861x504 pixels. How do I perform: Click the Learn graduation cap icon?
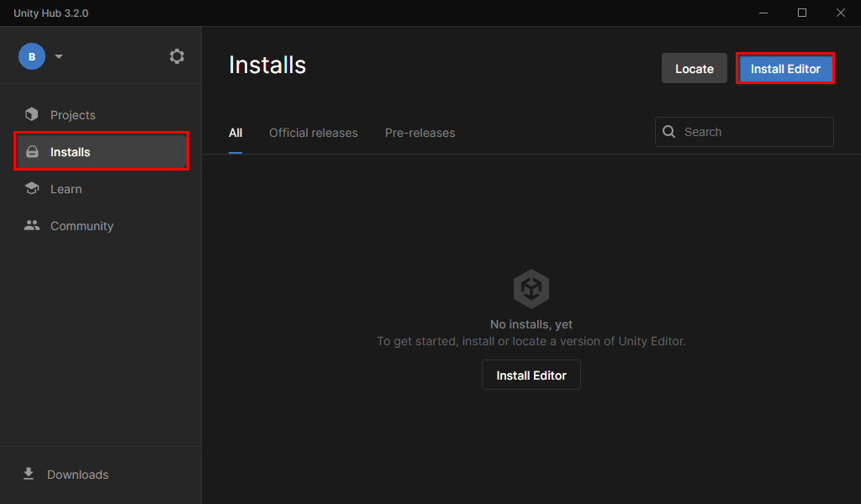(x=32, y=188)
